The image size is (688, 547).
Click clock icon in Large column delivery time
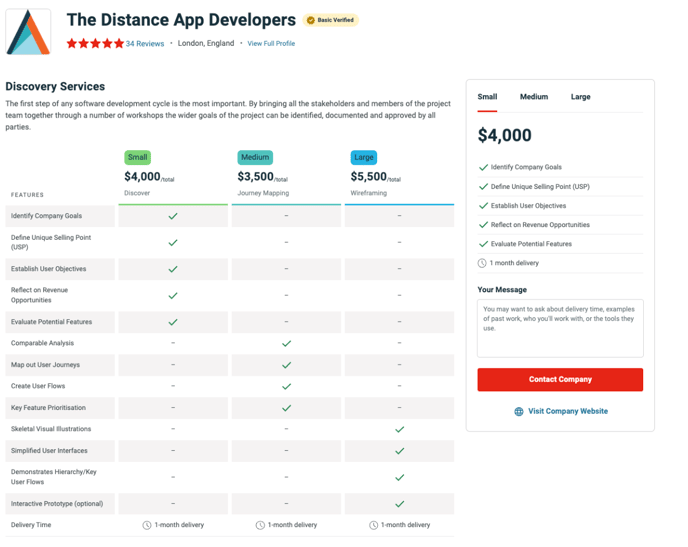(373, 525)
